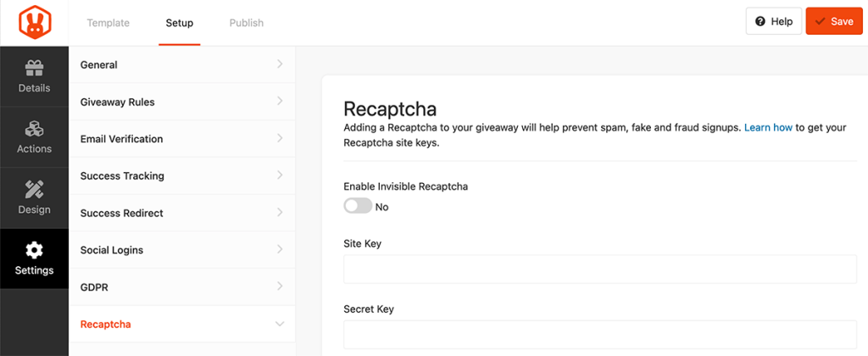The width and height of the screenshot is (868, 356).
Task: Follow the Learn how link
Action: click(x=768, y=128)
